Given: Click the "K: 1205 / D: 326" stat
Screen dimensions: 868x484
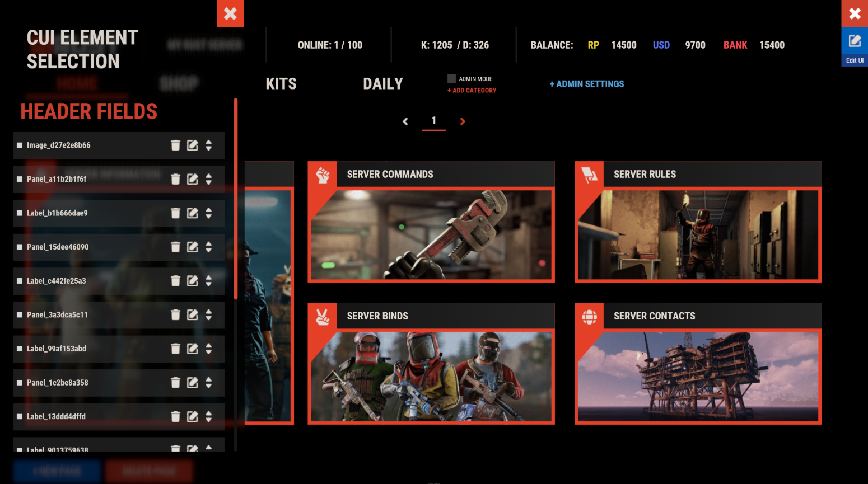Looking at the screenshot, I should tap(455, 45).
